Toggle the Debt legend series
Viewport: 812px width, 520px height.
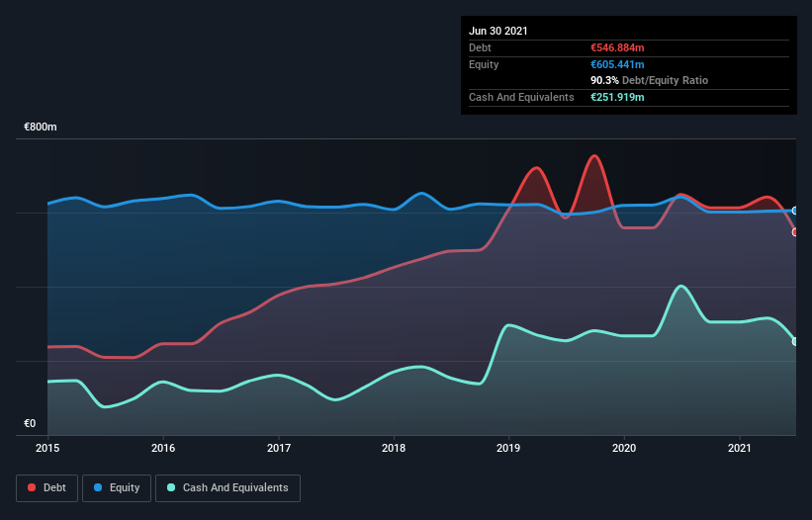point(46,488)
